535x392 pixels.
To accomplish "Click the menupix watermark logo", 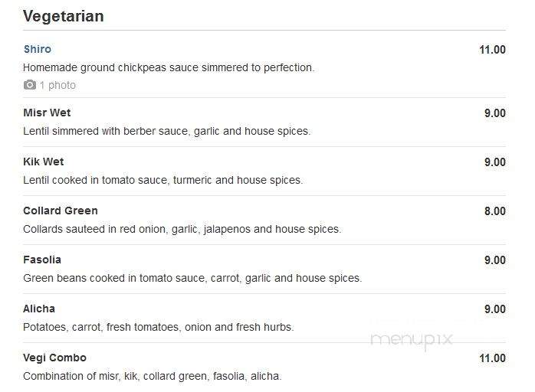I will click(x=412, y=340).
